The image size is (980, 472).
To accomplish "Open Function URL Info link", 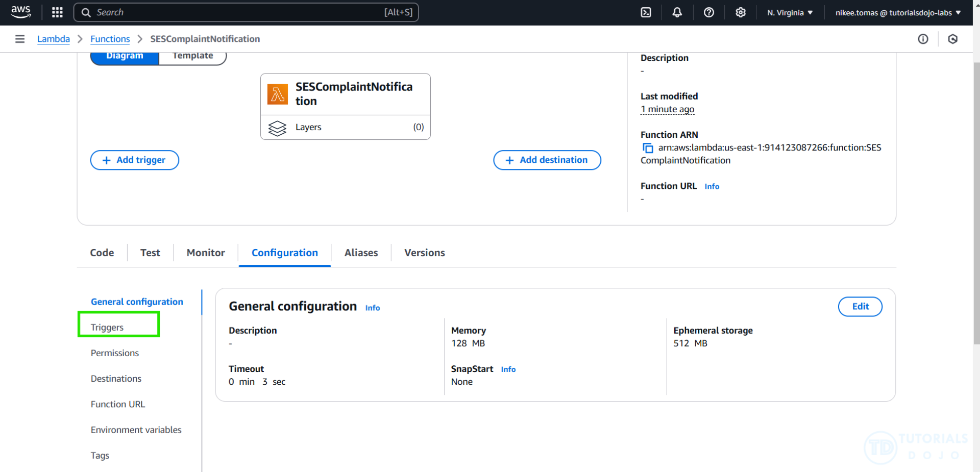I will 712,187.
